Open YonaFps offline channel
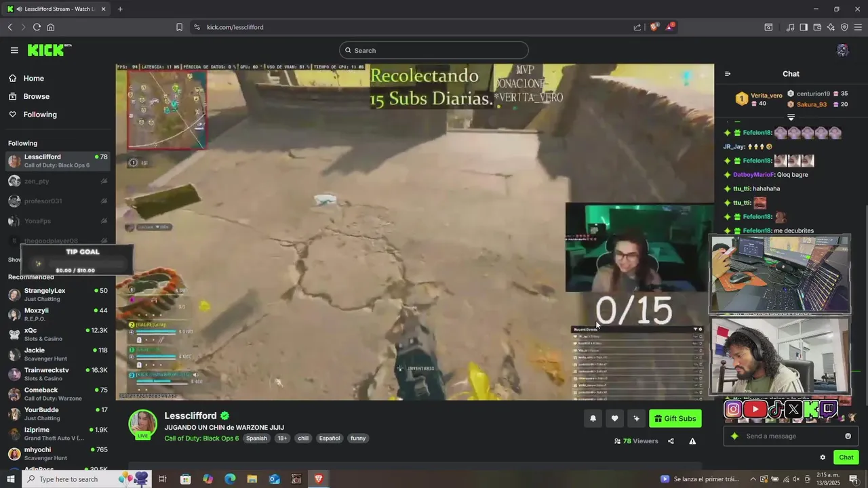This screenshot has width=868, height=488. coord(58,221)
